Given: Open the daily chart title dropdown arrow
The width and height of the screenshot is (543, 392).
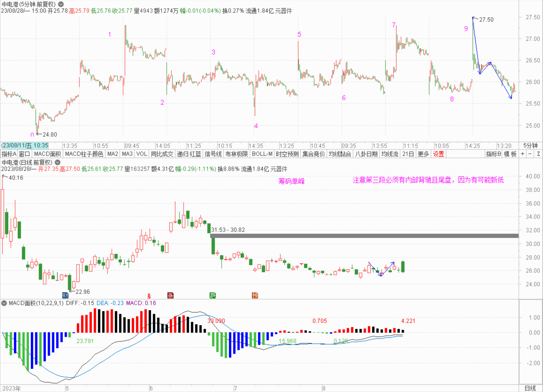Looking at the screenshot, I should click(58, 162).
